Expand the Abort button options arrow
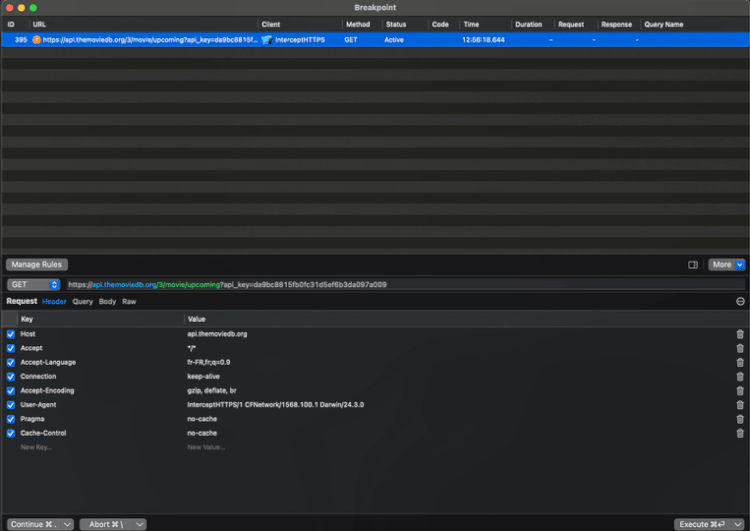The width and height of the screenshot is (750, 531). click(140, 524)
